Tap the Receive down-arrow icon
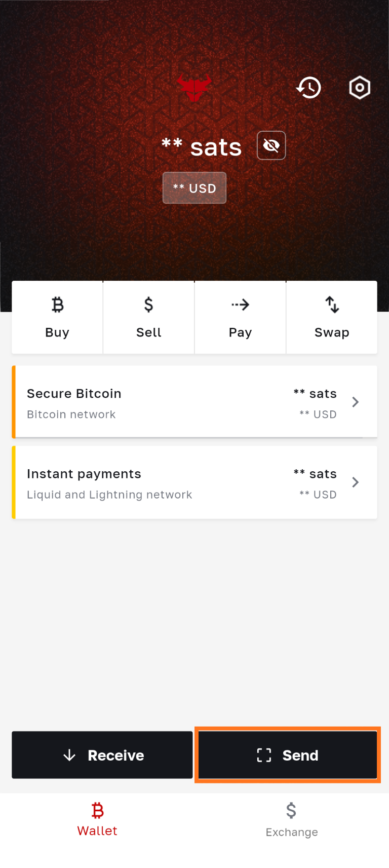Screen dimensions: 389x868 coord(69,756)
